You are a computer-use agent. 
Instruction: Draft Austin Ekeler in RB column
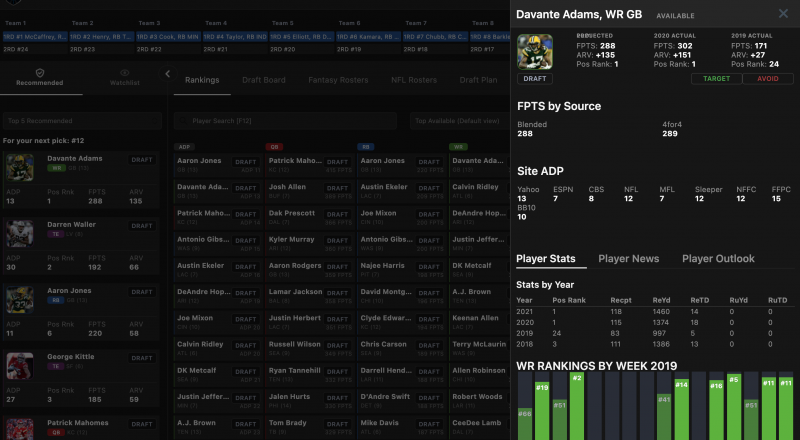point(429,188)
